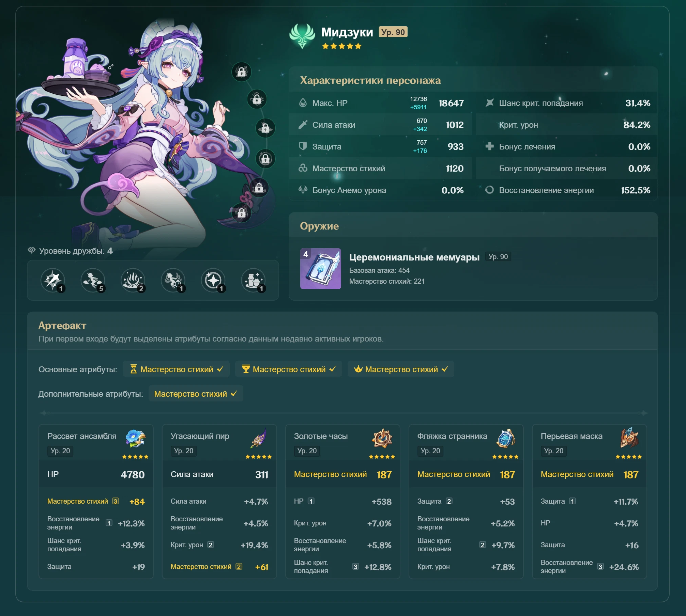
Task: Click the weapon name Церемониальные мемуары
Action: pos(414,257)
